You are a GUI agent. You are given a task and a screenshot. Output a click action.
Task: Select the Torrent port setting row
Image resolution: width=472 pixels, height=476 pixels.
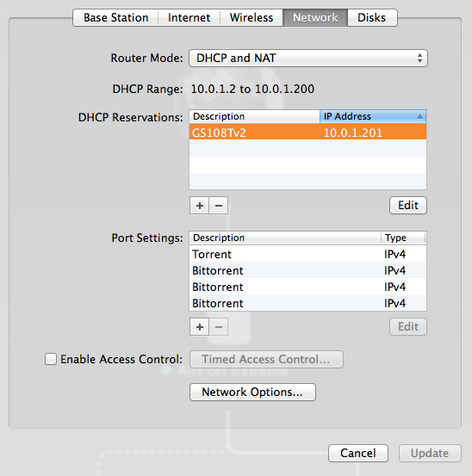307,254
